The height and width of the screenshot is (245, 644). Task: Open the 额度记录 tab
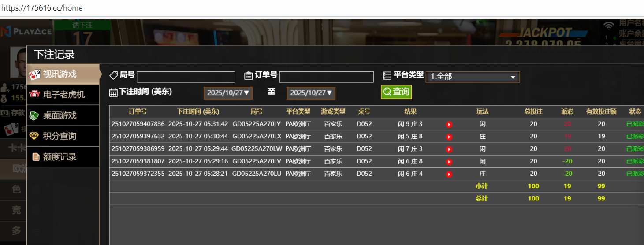(x=63, y=157)
